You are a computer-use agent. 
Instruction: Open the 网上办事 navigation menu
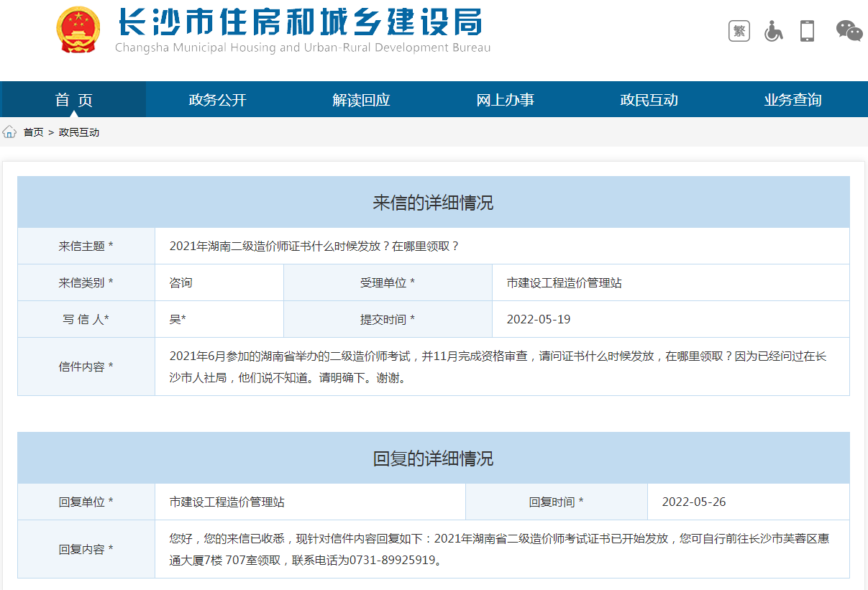[505, 100]
